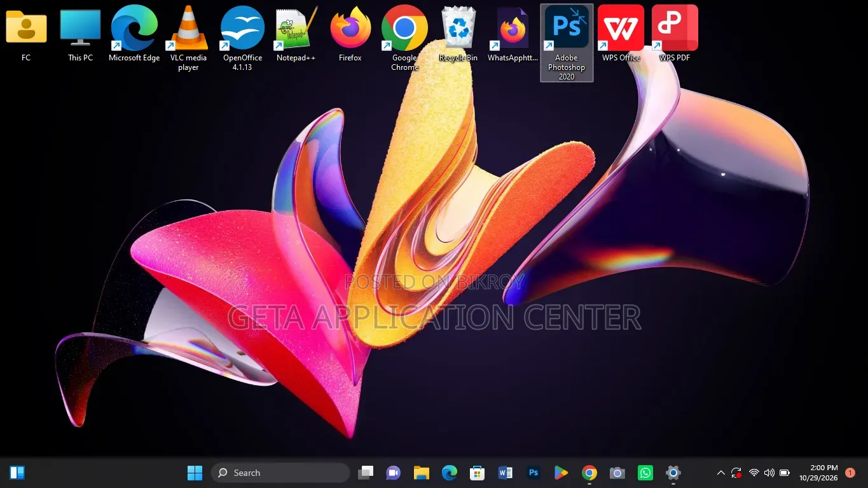Launch Microsoft Edge from the taskbar
The width and height of the screenshot is (868, 488).
click(450, 473)
